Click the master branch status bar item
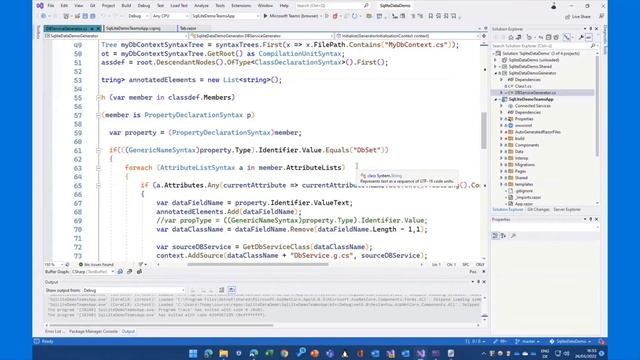This screenshot has height=360, width=640. click(x=527, y=341)
